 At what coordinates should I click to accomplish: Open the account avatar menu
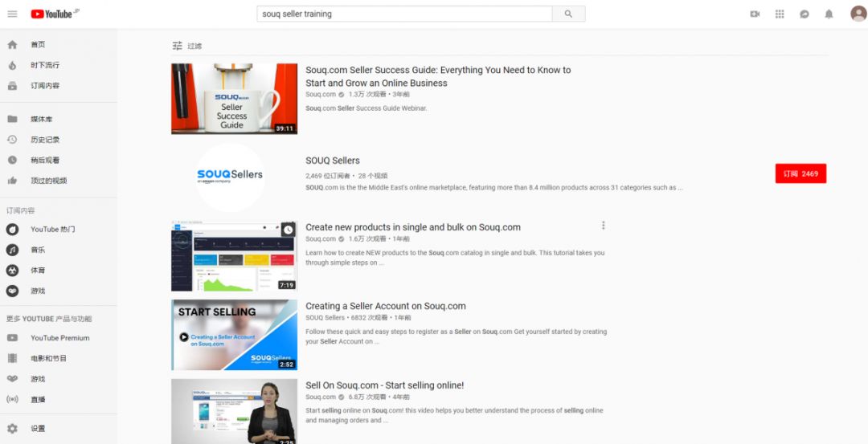point(858,14)
